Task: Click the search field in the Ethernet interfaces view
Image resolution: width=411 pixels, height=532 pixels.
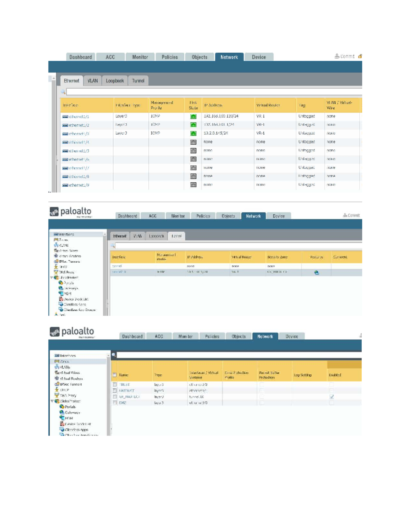Action: (x=214, y=92)
